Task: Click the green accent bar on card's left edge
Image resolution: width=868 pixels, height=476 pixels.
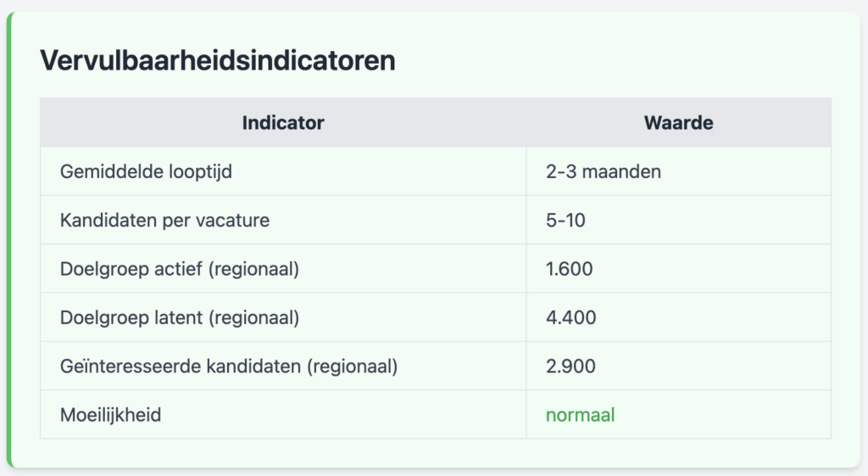Action: click(10, 239)
